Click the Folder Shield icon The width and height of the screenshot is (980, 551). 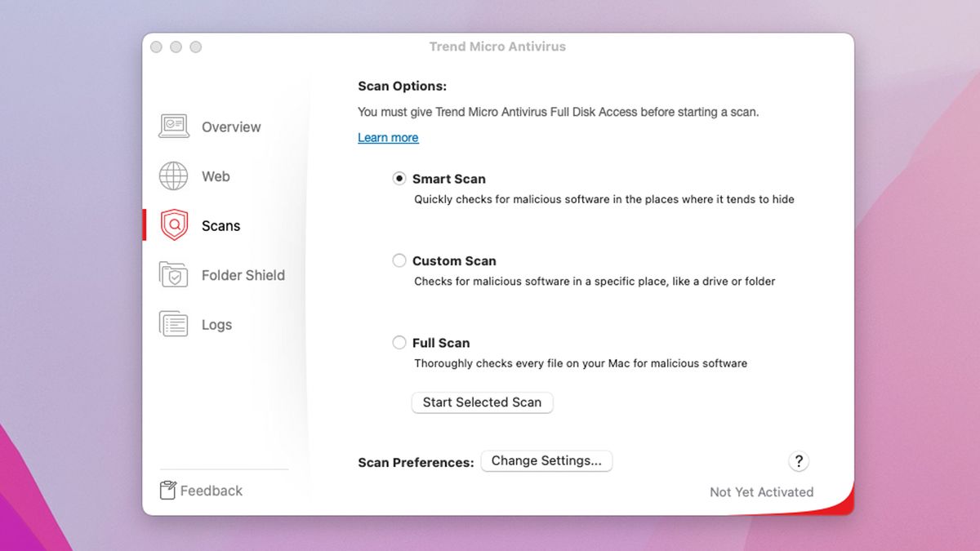point(173,275)
